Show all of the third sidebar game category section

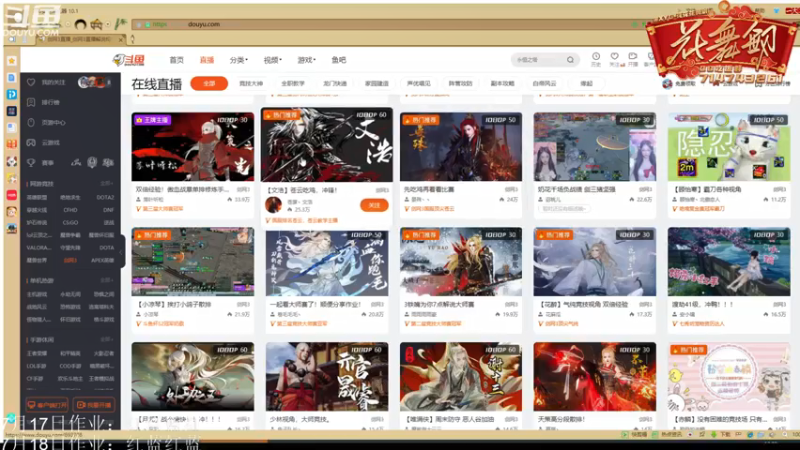click(x=106, y=340)
